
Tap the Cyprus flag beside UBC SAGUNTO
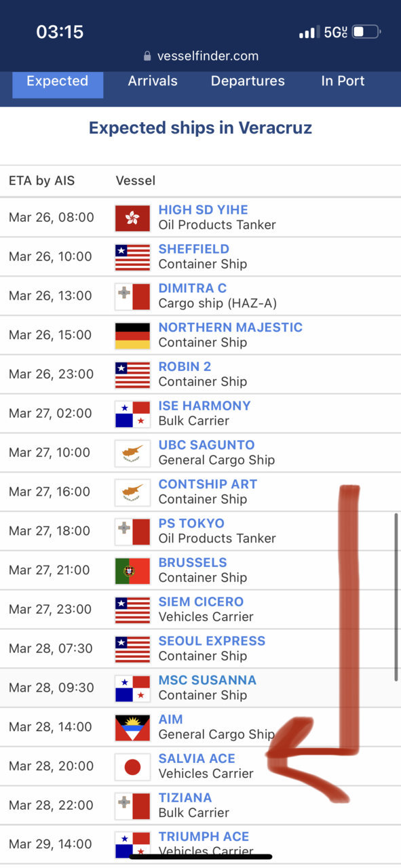pyautogui.click(x=132, y=453)
